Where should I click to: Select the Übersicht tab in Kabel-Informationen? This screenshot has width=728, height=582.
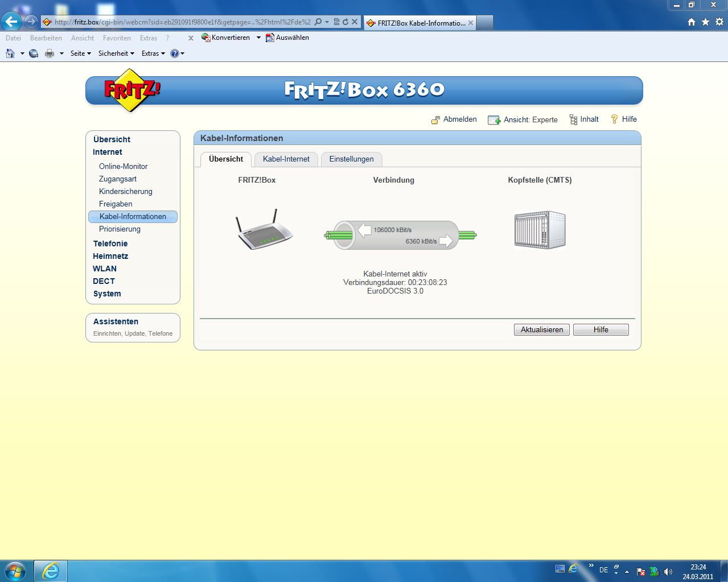pyautogui.click(x=226, y=159)
